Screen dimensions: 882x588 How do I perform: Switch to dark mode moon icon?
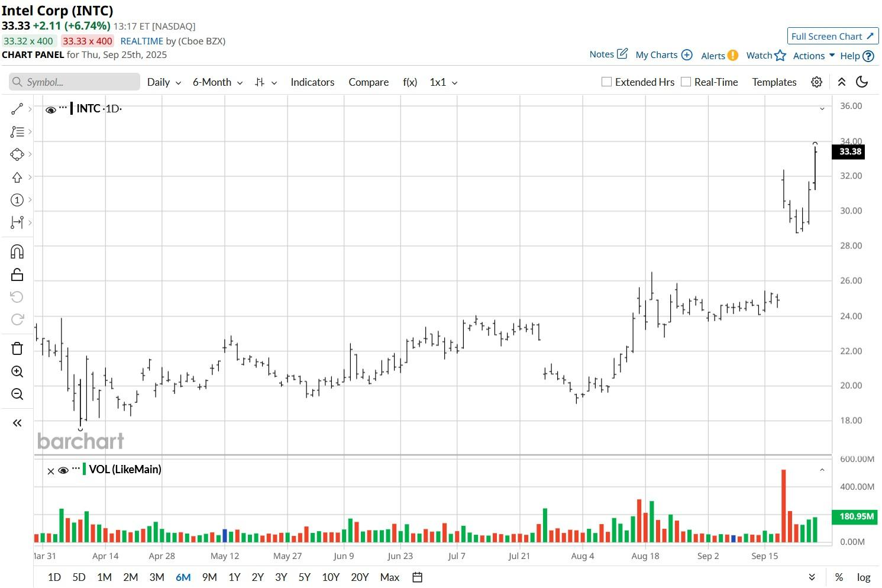pyautogui.click(x=862, y=82)
